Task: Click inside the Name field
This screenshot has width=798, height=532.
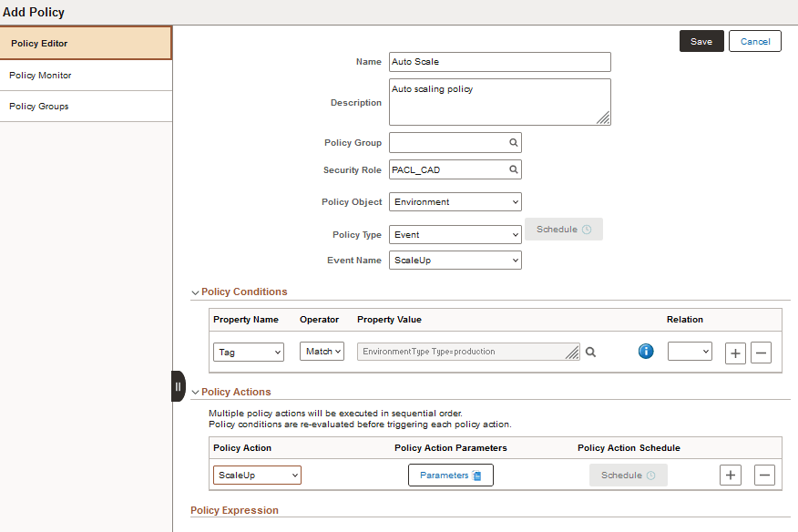Action: (x=499, y=61)
